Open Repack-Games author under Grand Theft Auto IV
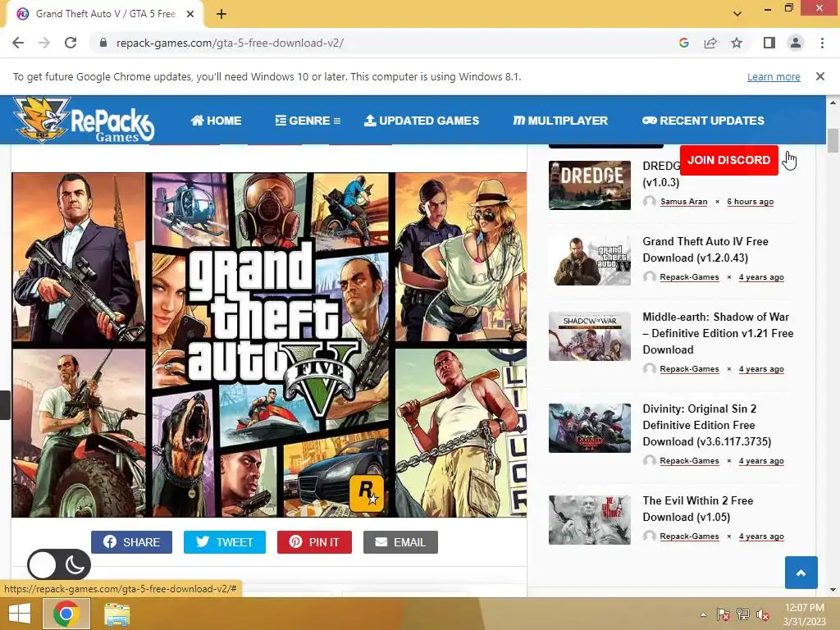Screen dimensions: 840x630 (x=689, y=277)
